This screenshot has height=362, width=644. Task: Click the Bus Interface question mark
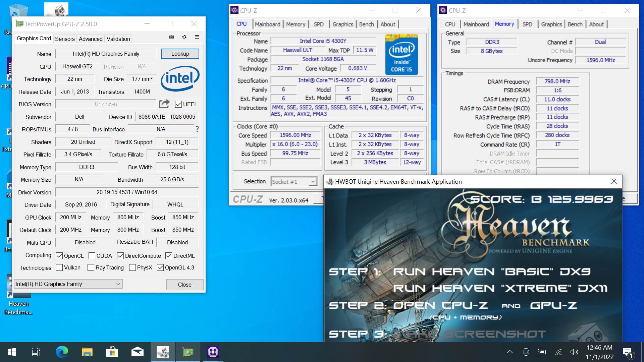click(197, 129)
